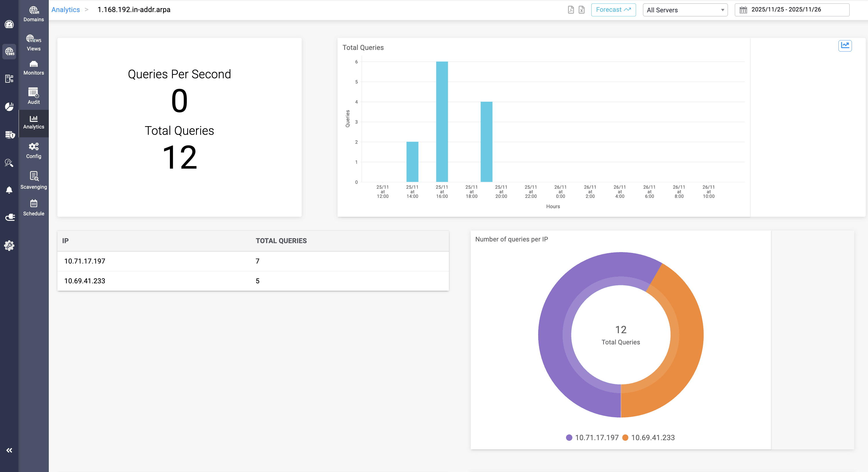Collapse the sidebar with double-chevron

[x=9, y=450]
